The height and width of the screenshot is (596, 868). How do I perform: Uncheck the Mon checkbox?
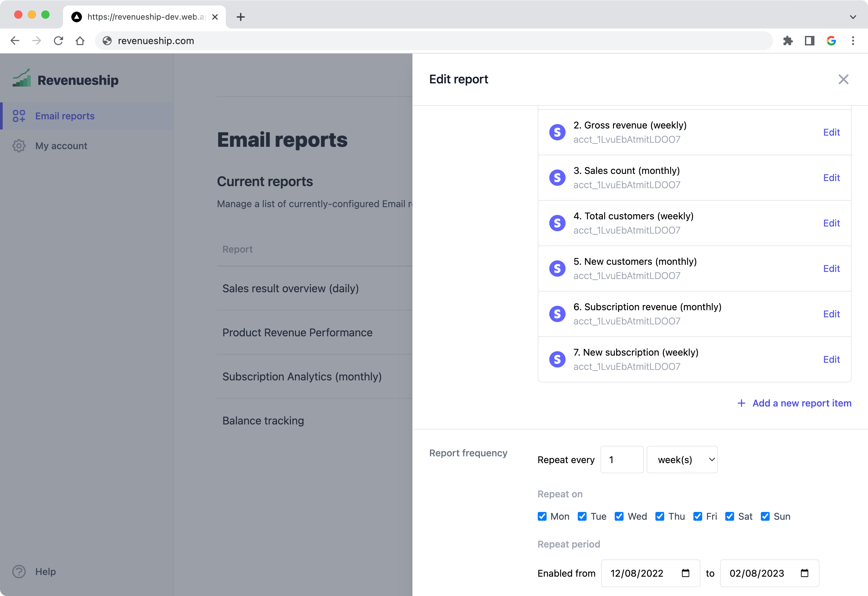tap(542, 516)
